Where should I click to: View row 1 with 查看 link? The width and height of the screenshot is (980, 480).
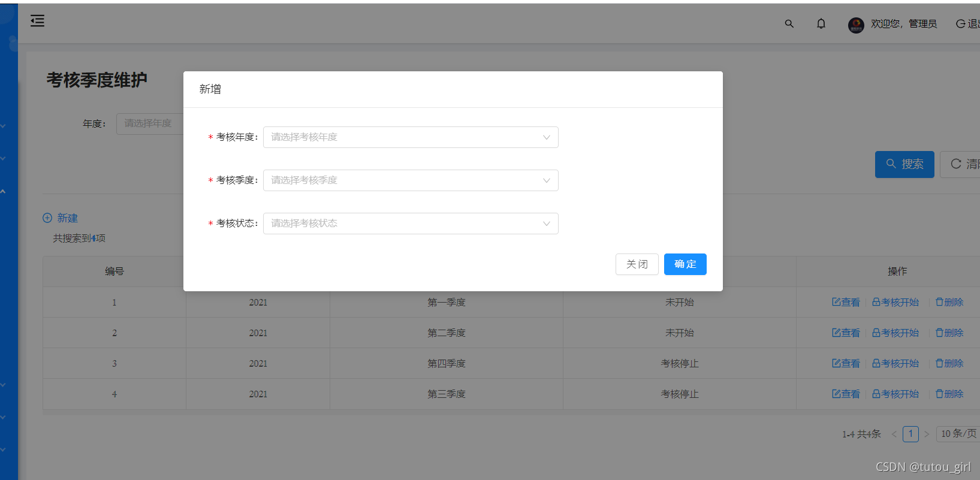[846, 303]
